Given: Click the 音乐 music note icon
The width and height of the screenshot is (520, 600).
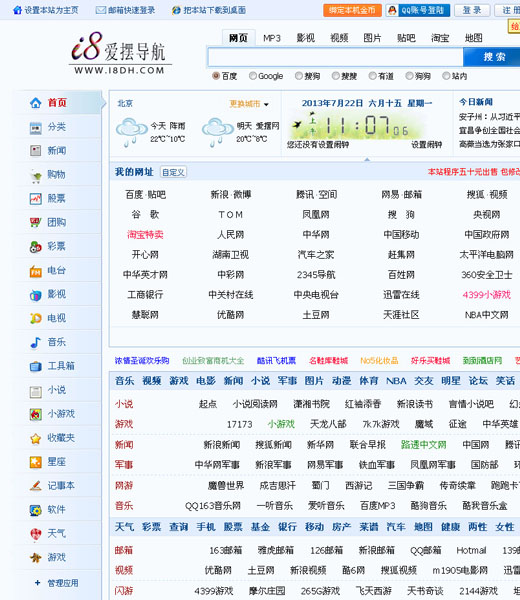Looking at the screenshot, I should 36,342.
